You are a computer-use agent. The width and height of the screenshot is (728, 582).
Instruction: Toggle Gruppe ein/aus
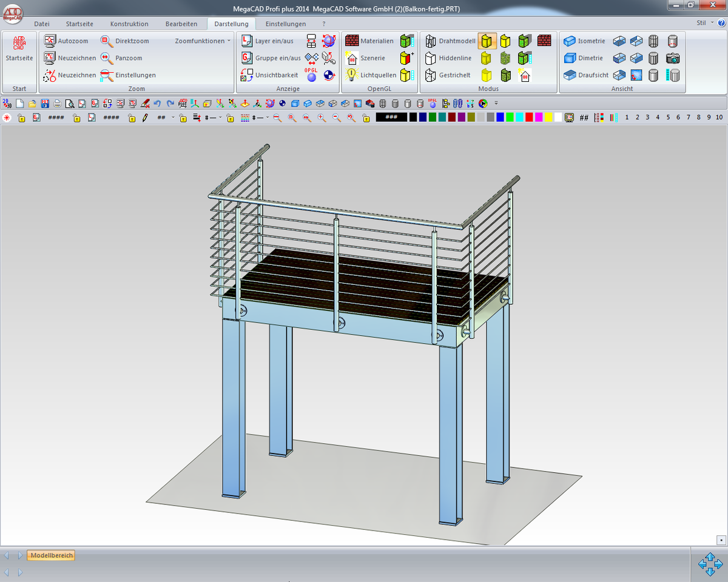click(247, 58)
